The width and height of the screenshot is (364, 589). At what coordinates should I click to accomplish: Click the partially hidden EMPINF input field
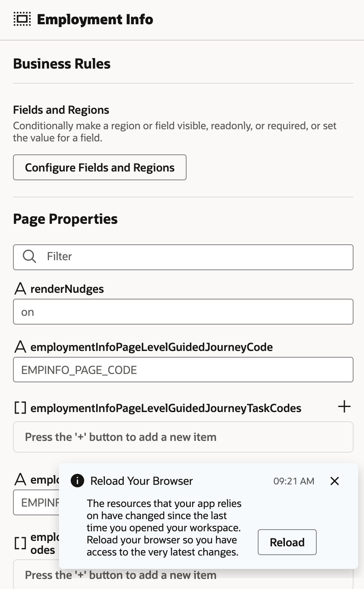tap(36, 502)
